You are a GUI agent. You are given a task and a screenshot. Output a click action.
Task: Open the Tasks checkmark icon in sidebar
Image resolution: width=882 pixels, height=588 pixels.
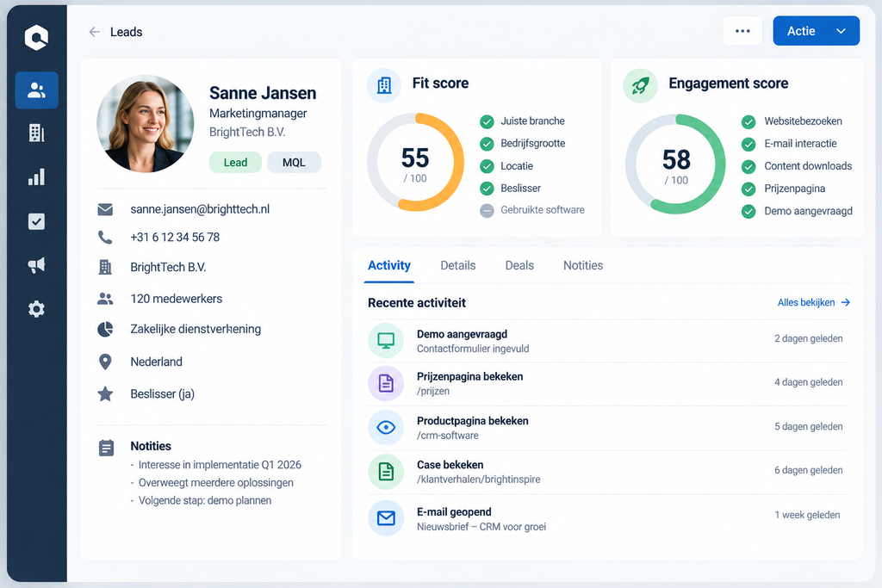(36, 221)
